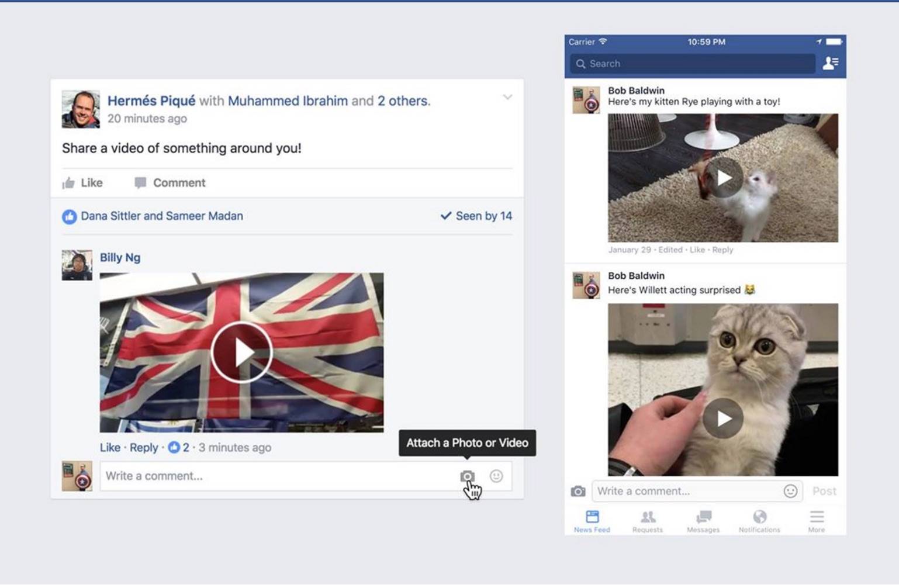Image resolution: width=899 pixels, height=588 pixels.
Task: Switch to the News Feed tab
Action: pos(592,521)
